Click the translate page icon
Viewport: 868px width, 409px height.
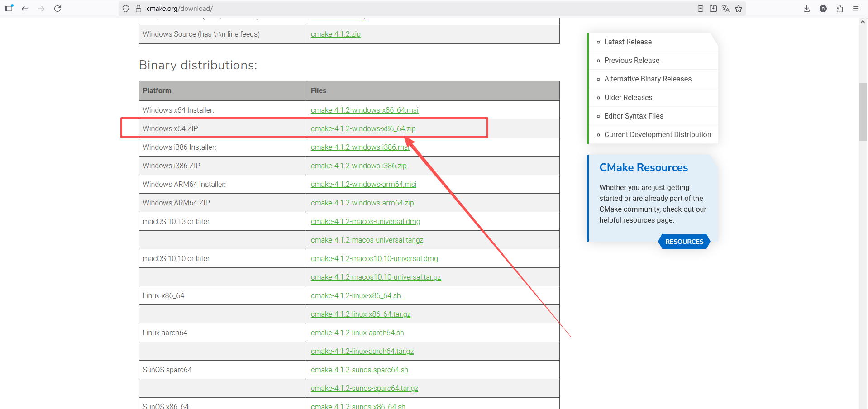point(726,9)
